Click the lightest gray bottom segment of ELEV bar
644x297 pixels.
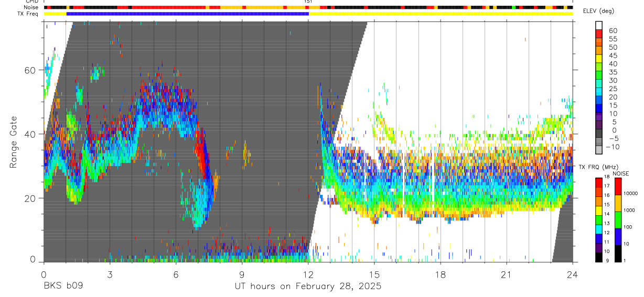coord(599,149)
